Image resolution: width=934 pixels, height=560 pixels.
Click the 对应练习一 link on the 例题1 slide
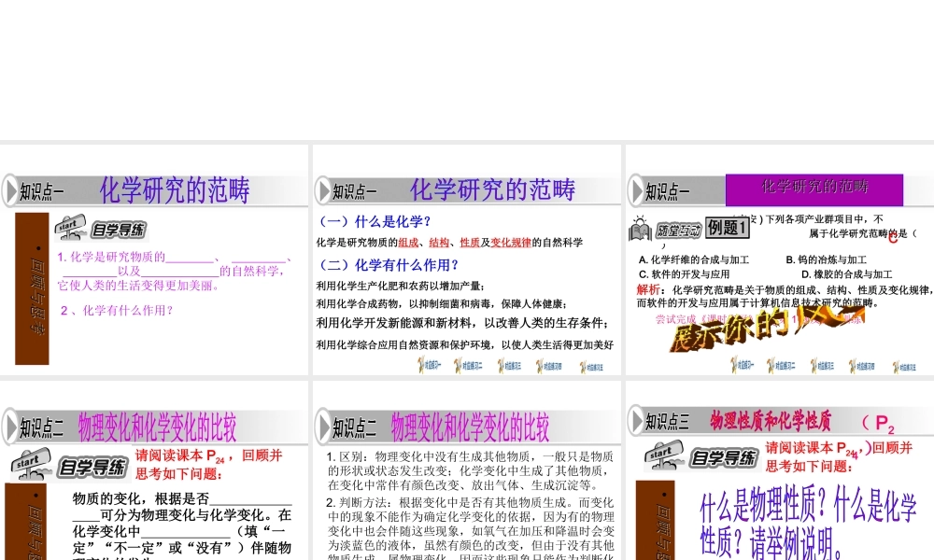coord(742,365)
